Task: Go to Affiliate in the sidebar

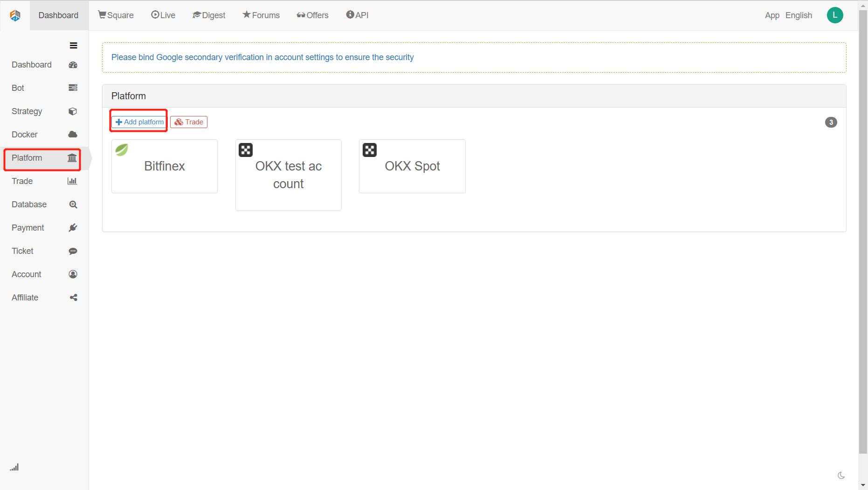Action: (44, 298)
